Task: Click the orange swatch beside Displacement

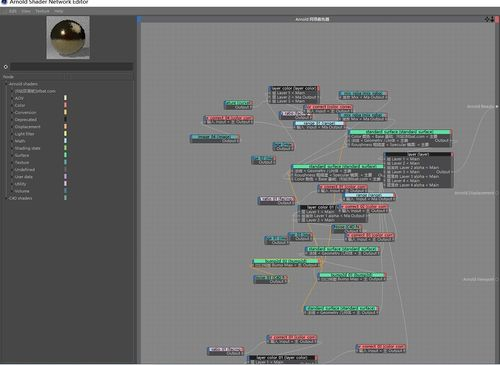Action: click(x=65, y=126)
